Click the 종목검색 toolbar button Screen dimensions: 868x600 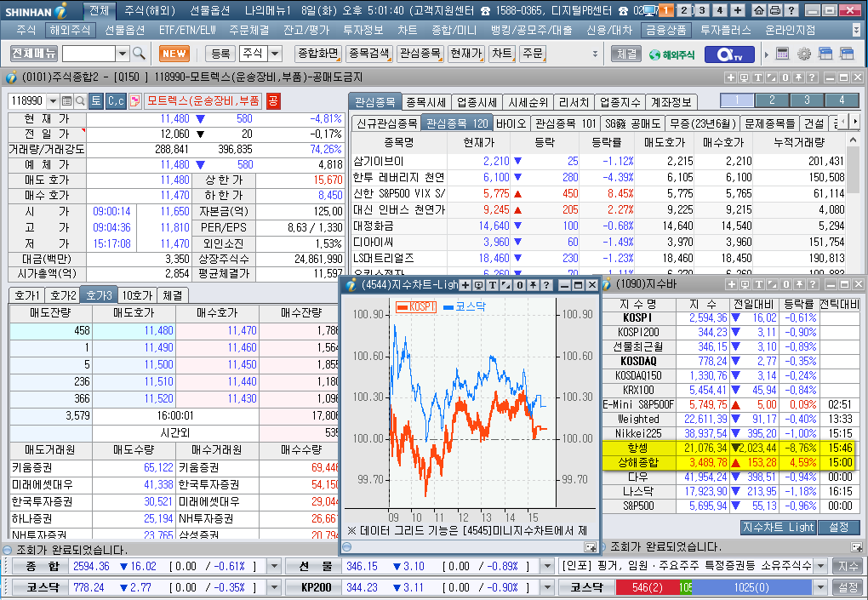pyautogui.click(x=368, y=54)
